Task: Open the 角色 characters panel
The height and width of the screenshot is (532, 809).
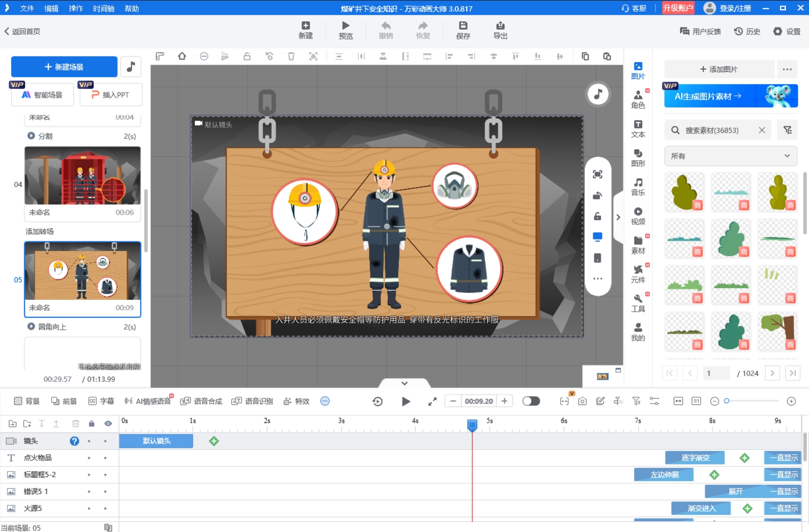Action: (x=638, y=100)
